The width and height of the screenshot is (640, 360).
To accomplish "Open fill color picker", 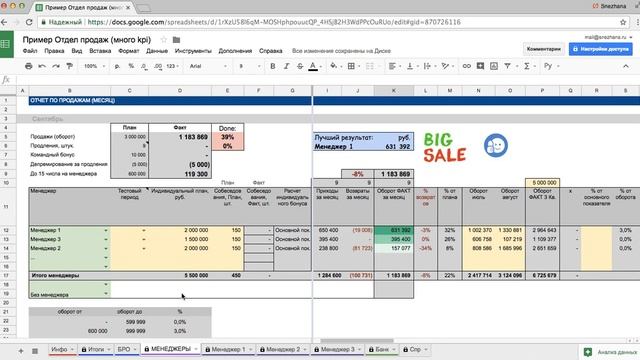I will (x=333, y=66).
